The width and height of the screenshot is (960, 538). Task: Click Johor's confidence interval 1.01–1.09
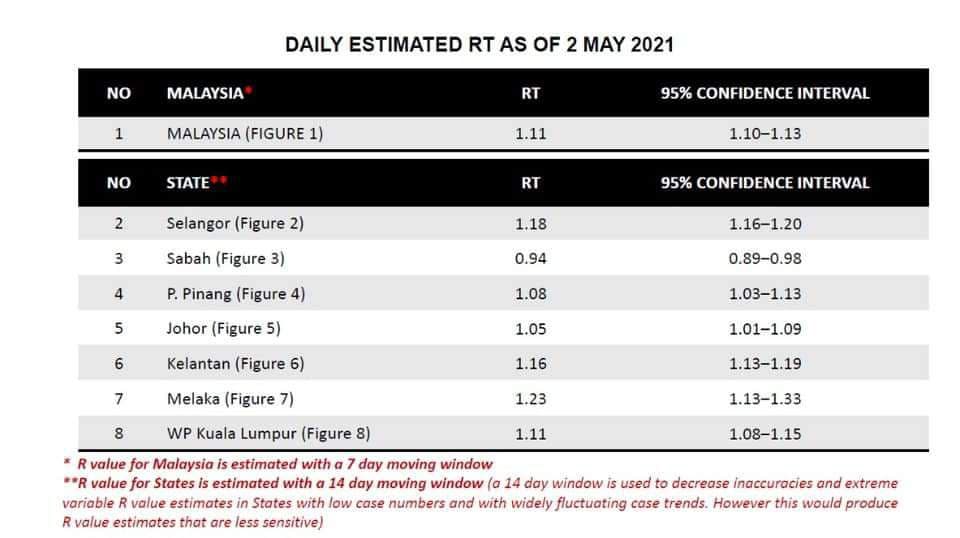coord(765,329)
